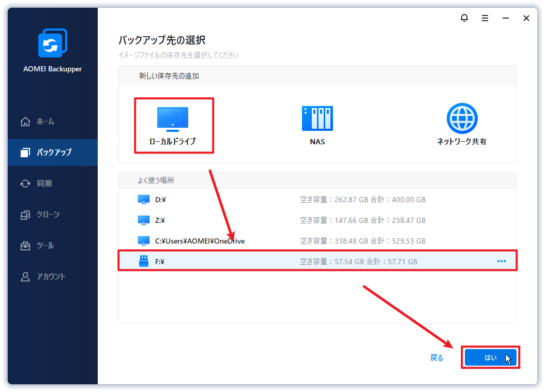Choose ローカルドライブ as destination
The image size is (545, 392).
[x=173, y=126]
